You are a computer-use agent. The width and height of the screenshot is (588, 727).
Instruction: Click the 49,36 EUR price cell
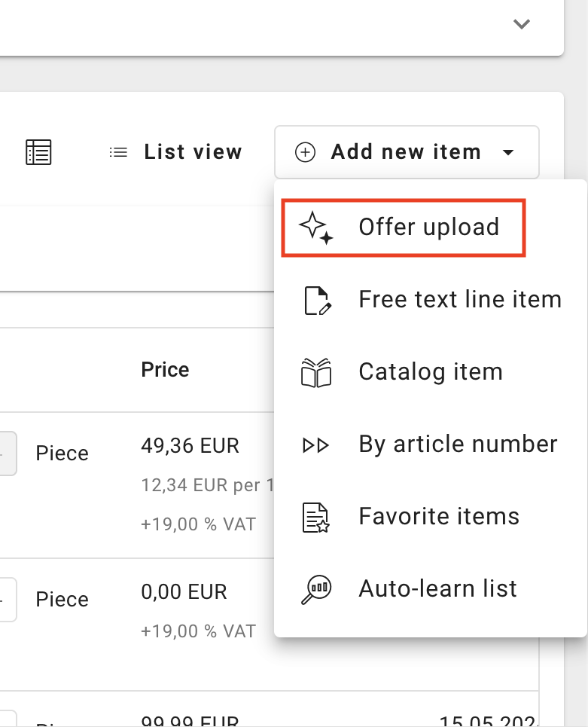[190, 446]
